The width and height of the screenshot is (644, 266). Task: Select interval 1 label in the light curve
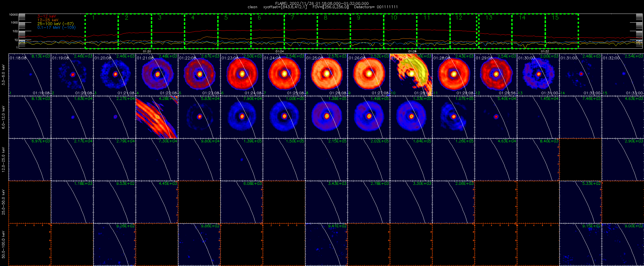tap(93, 18)
